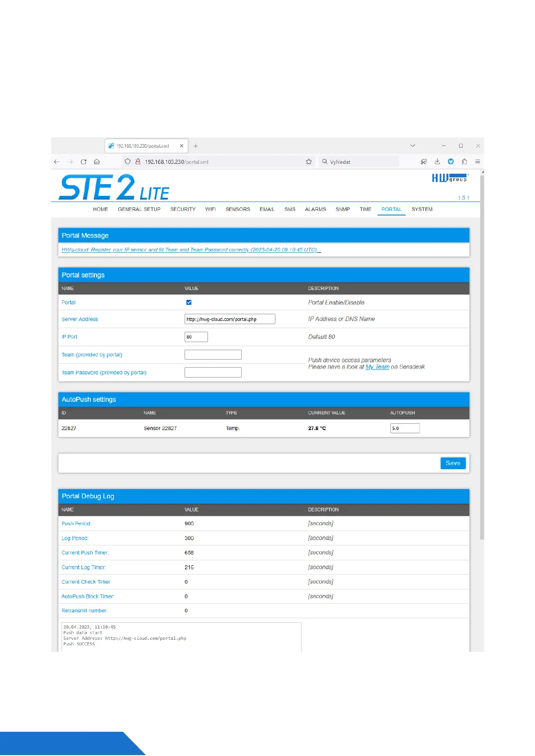Open the TIME settings page
This screenshot has height=756, width=535.
366,210
